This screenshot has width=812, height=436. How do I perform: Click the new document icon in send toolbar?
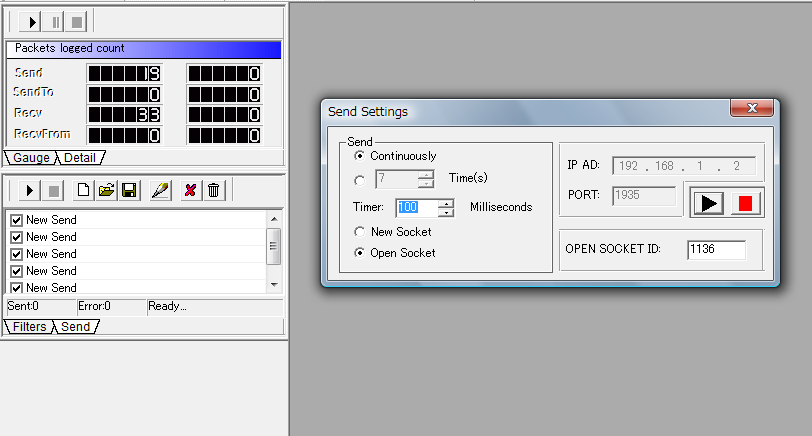coord(84,190)
